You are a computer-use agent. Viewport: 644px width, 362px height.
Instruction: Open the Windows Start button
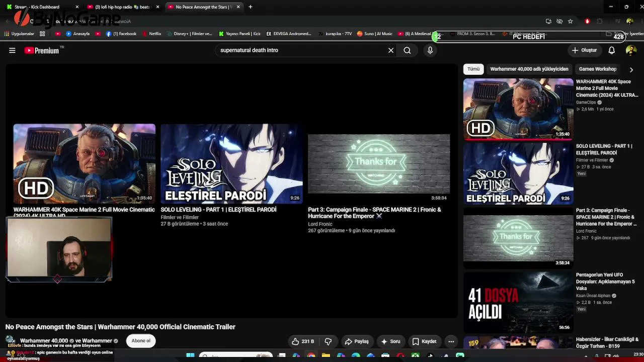(190, 356)
